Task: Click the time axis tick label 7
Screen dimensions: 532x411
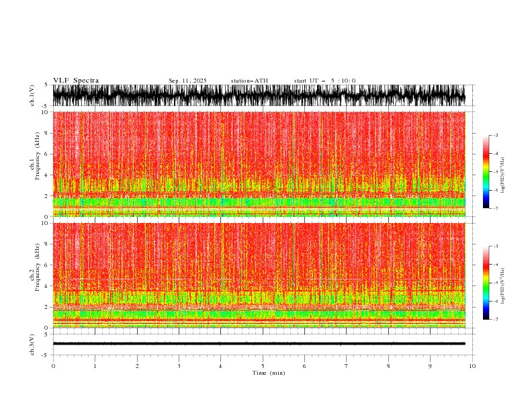Action: pos(347,366)
